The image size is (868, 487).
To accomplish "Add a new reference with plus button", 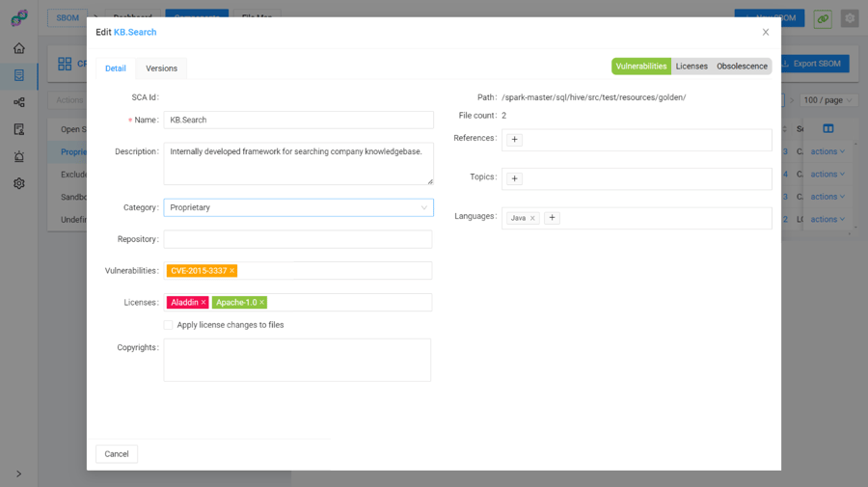I will click(515, 140).
